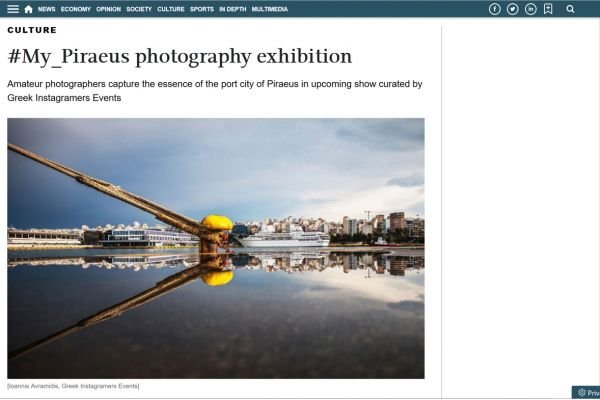
Task: Open the Multimedia section
Action: tap(270, 9)
